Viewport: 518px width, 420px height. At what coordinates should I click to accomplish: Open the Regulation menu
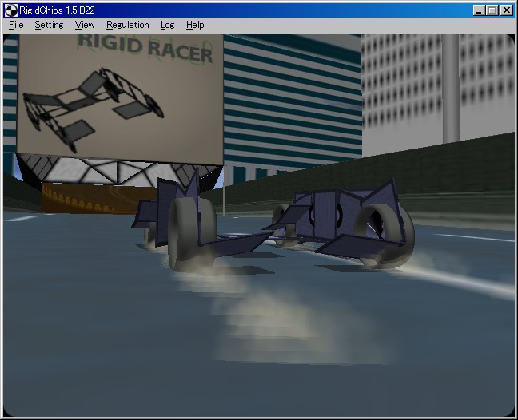[x=127, y=25]
